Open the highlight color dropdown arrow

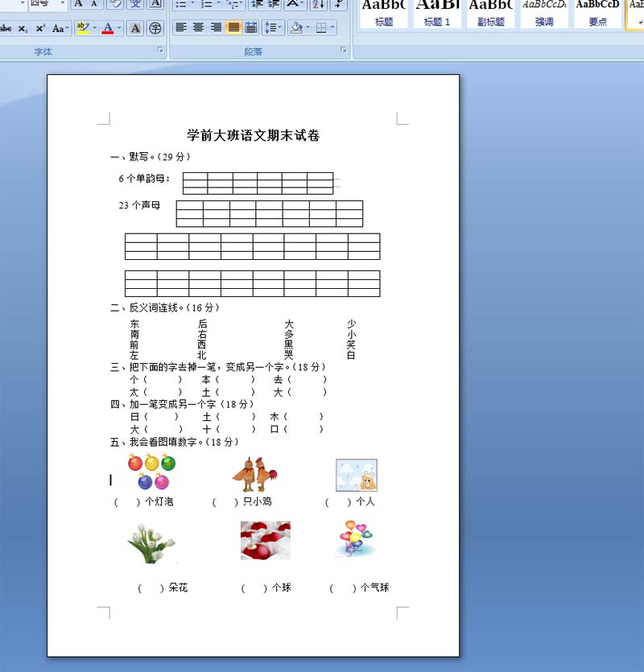(x=94, y=28)
